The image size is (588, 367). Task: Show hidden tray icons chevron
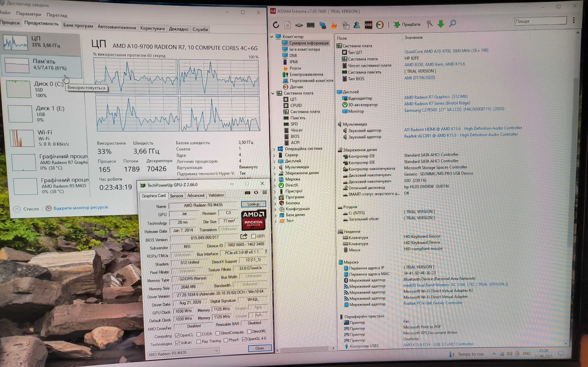pos(494,354)
